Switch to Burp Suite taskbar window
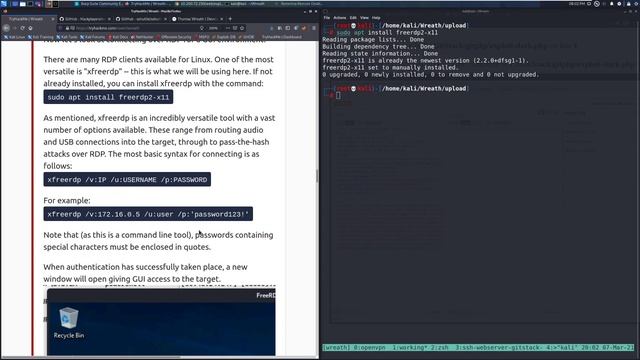Screen dimensions: 640x360 (x=98, y=4)
